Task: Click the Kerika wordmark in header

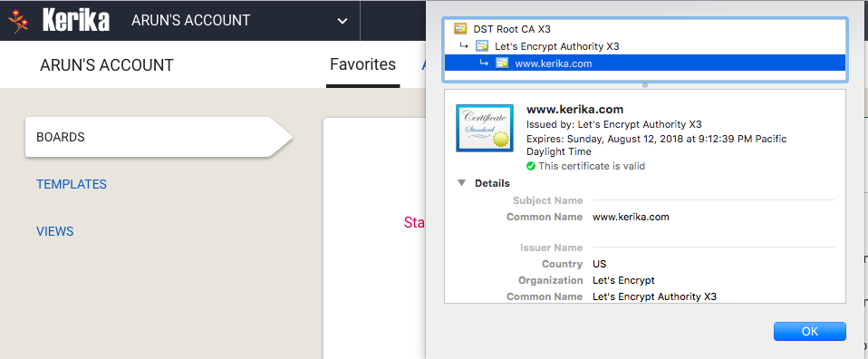Action: click(76, 21)
